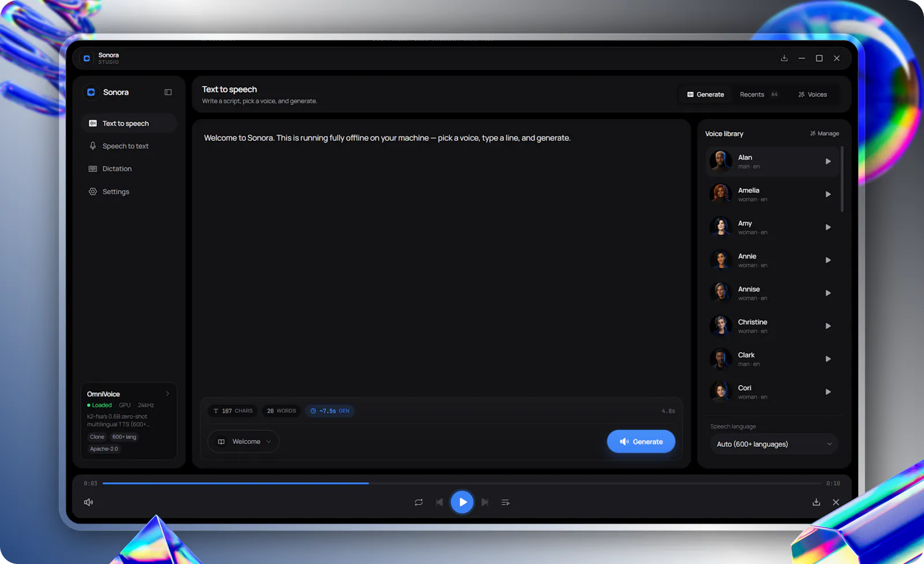Screen dimensions: 924x564
Task: Switch to the Generate tab
Action: tap(705, 95)
